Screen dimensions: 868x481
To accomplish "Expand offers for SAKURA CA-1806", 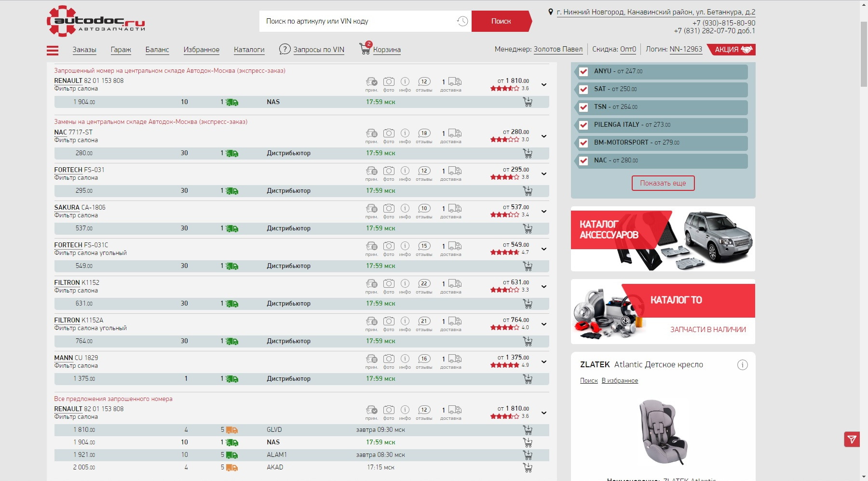I will (544, 212).
